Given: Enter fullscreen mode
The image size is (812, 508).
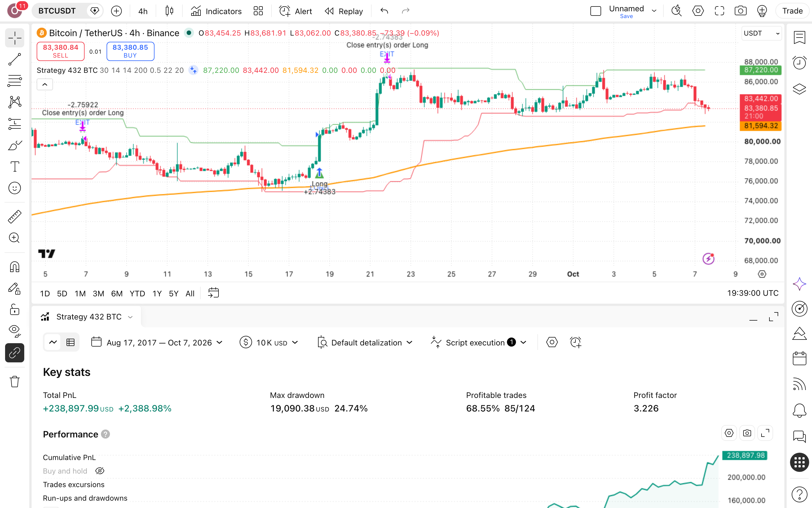Looking at the screenshot, I should click(719, 11).
